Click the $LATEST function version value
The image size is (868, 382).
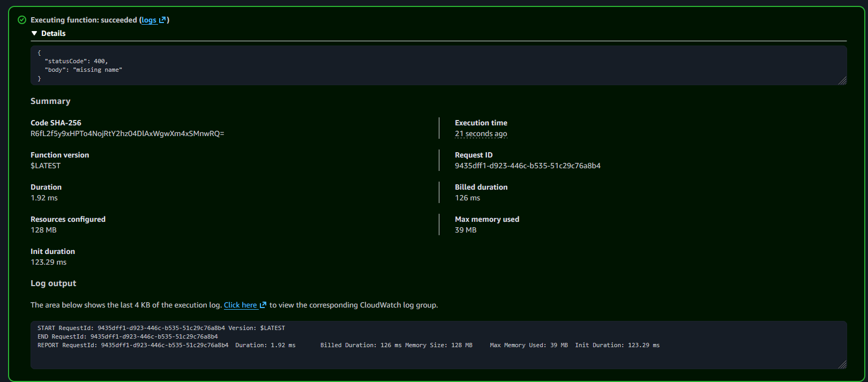click(x=46, y=166)
